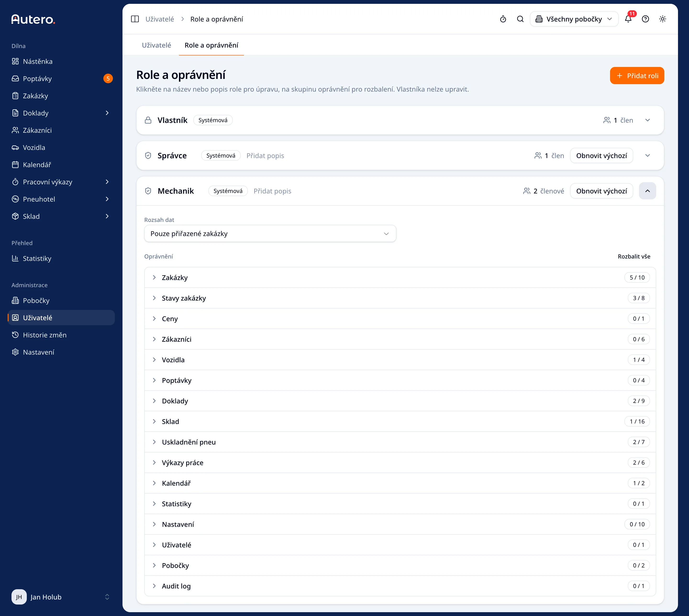
Task: Open Poptávky in the sidebar
Action: click(x=61, y=78)
